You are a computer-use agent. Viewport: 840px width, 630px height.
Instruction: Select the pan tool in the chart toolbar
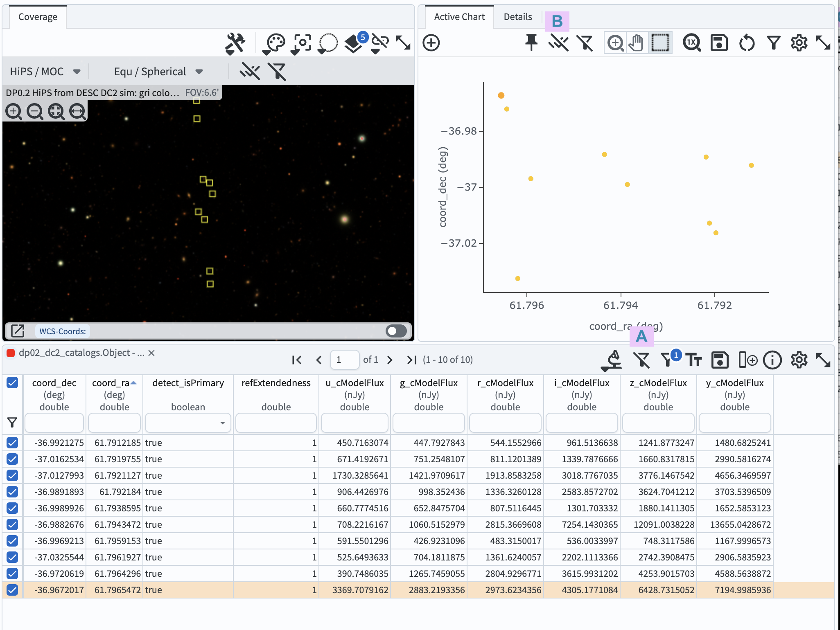coord(637,42)
